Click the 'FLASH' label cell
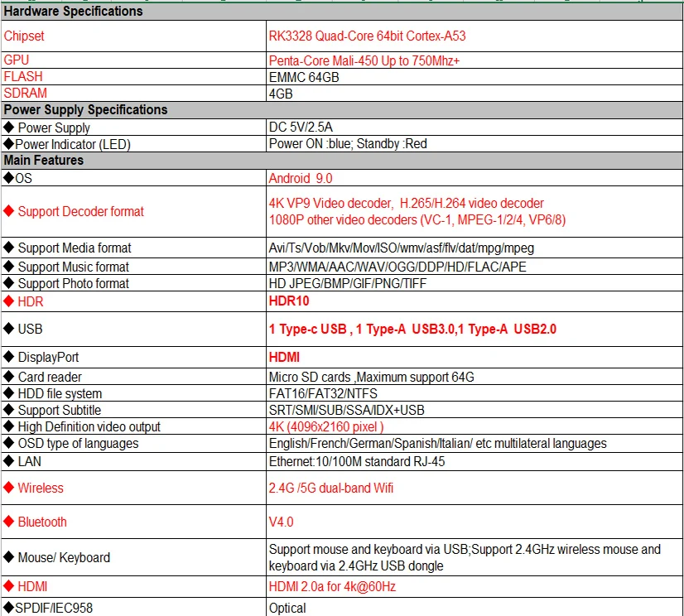The height and width of the screenshot is (616, 684). point(133,76)
